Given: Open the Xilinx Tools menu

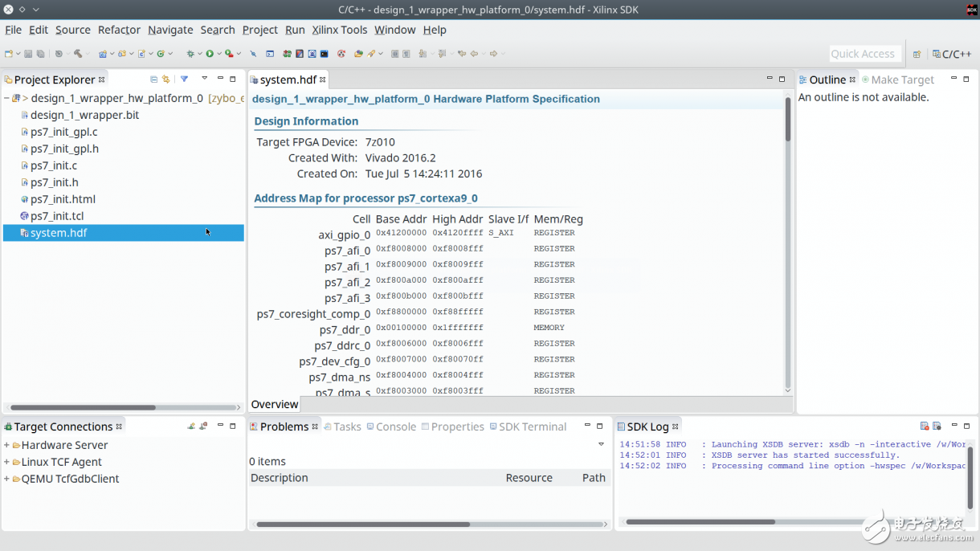Looking at the screenshot, I should pos(339,30).
